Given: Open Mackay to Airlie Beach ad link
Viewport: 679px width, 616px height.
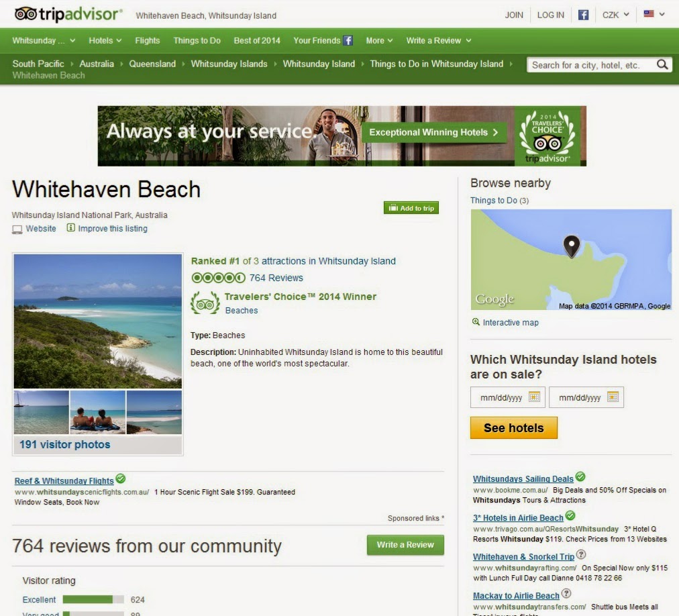Looking at the screenshot, I should pyautogui.click(x=516, y=596).
